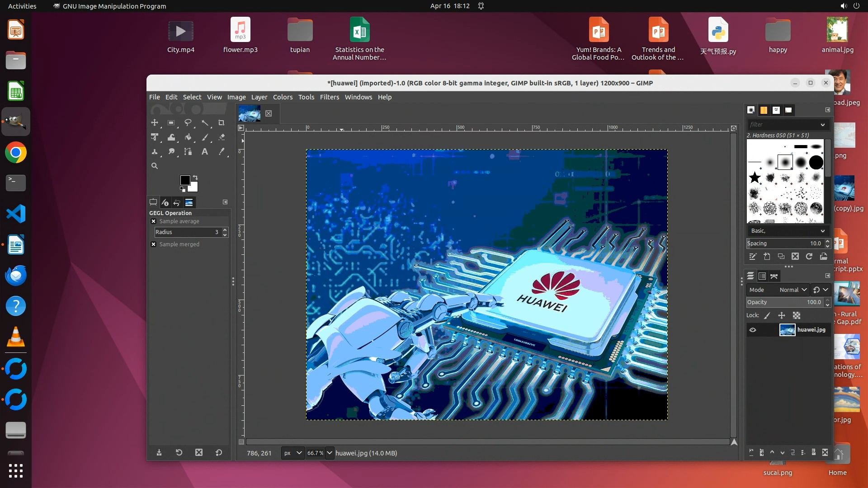Click the foreground color swatch
This screenshot has height=488, width=868.
(x=185, y=180)
